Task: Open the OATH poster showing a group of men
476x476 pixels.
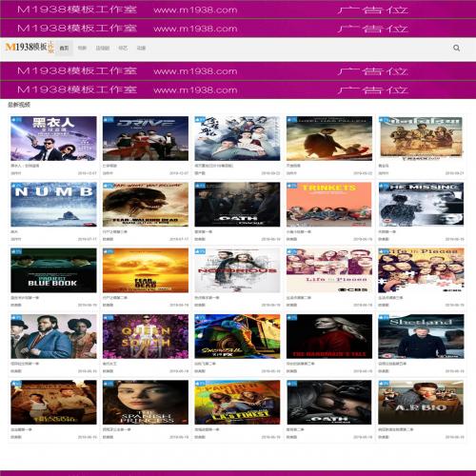Action: (237, 205)
